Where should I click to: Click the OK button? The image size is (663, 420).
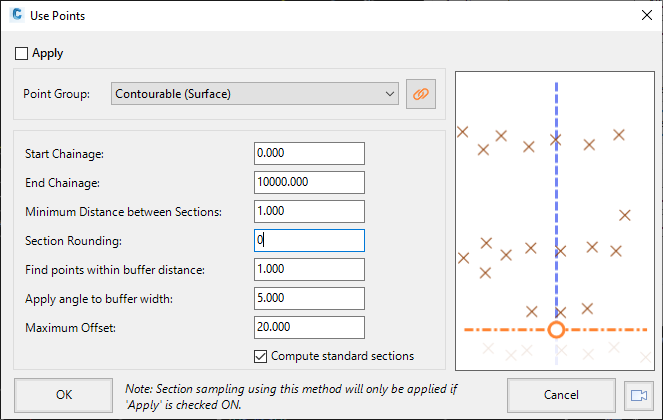[x=63, y=395]
